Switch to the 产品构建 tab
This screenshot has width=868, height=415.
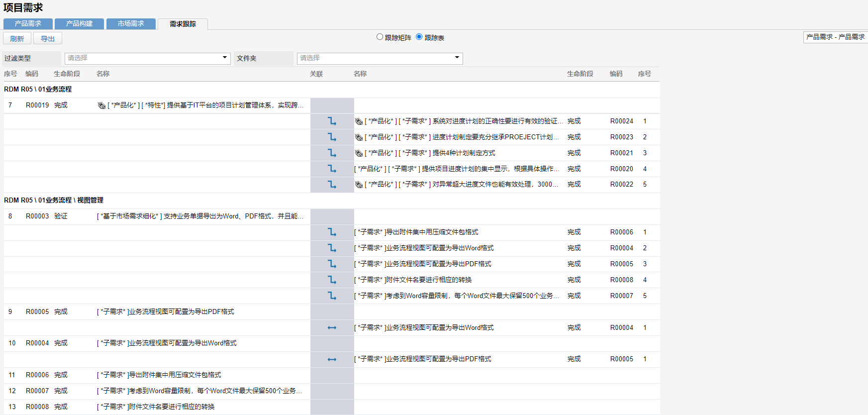point(80,24)
